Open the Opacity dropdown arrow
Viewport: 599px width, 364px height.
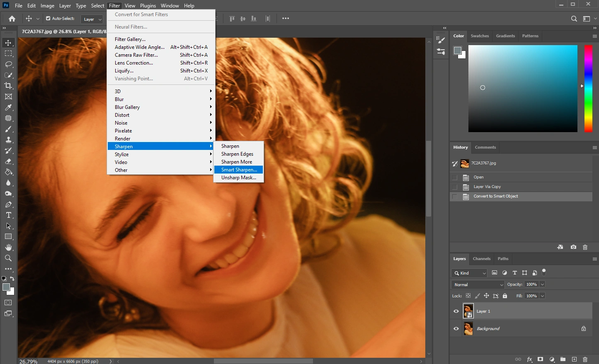[x=542, y=284]
